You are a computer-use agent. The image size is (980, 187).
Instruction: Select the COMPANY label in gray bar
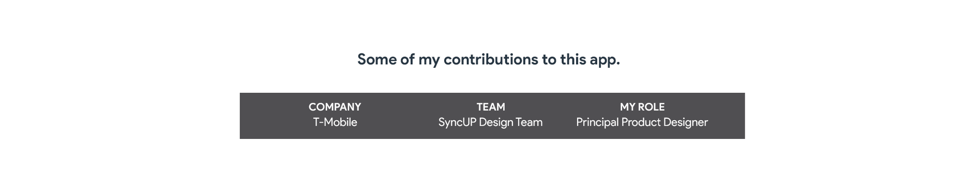335,107
